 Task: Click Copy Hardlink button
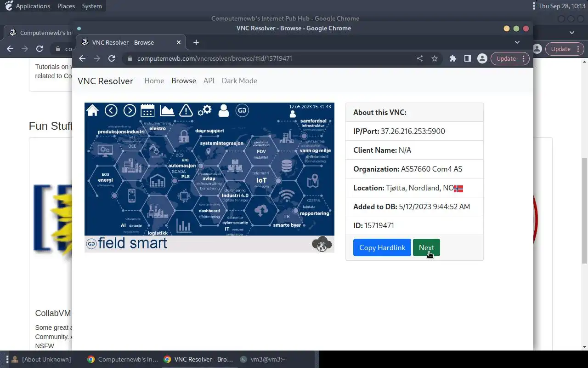(x=382, y=247)
